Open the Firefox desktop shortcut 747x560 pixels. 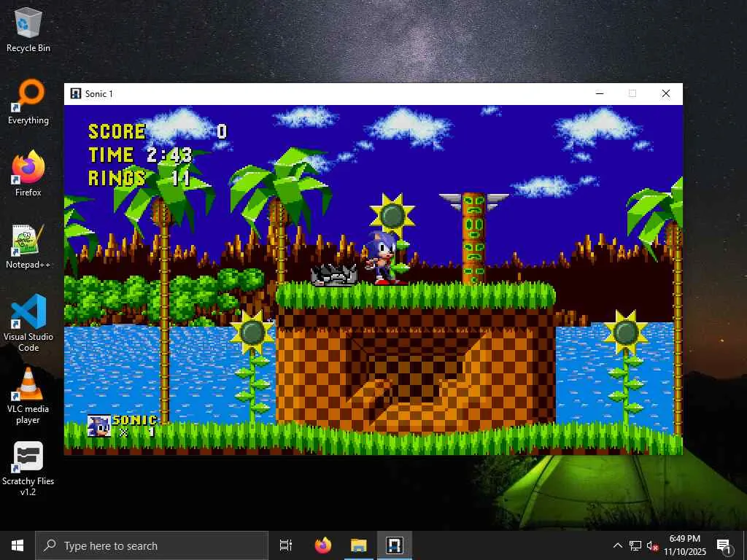[28, 174]
